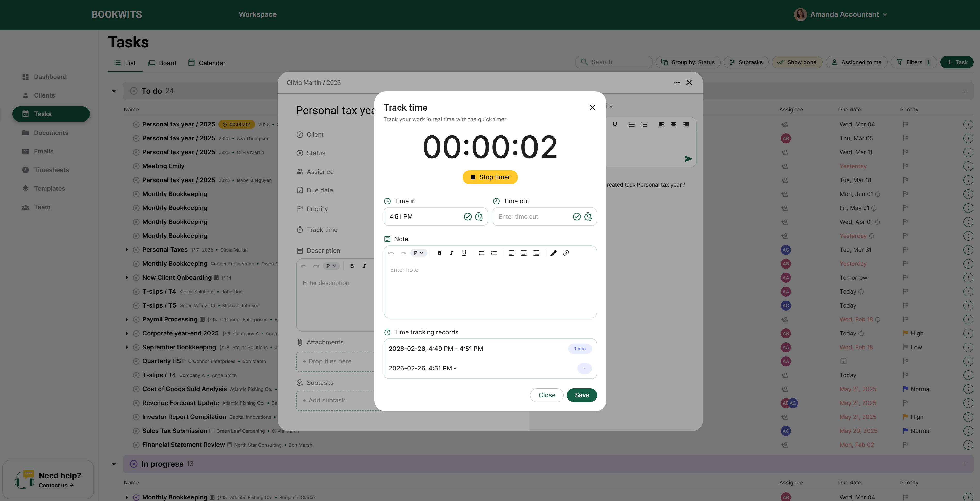980x501 pixels.
Task: Save the tracked time entry
Action: point(581,395)
